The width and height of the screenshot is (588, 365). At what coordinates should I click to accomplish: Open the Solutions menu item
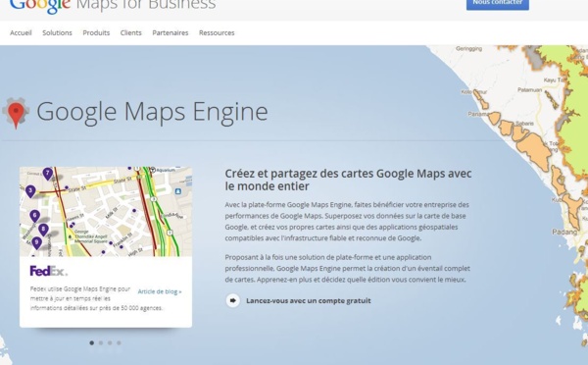pyautogui.click(x=57, y=32)
